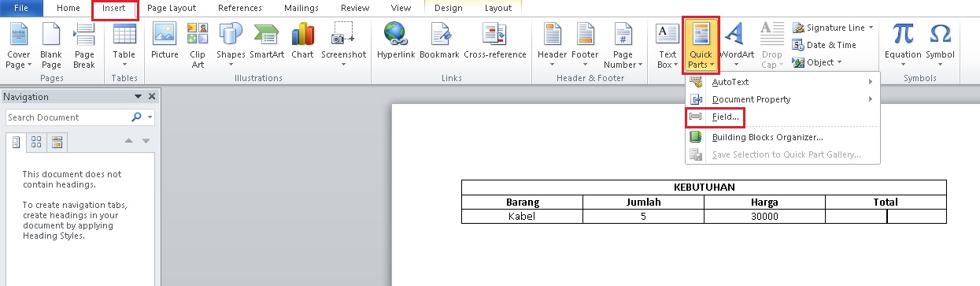Insert a Cover Page
The height and width of the screenshot is (286, 980).
(19, 46)
